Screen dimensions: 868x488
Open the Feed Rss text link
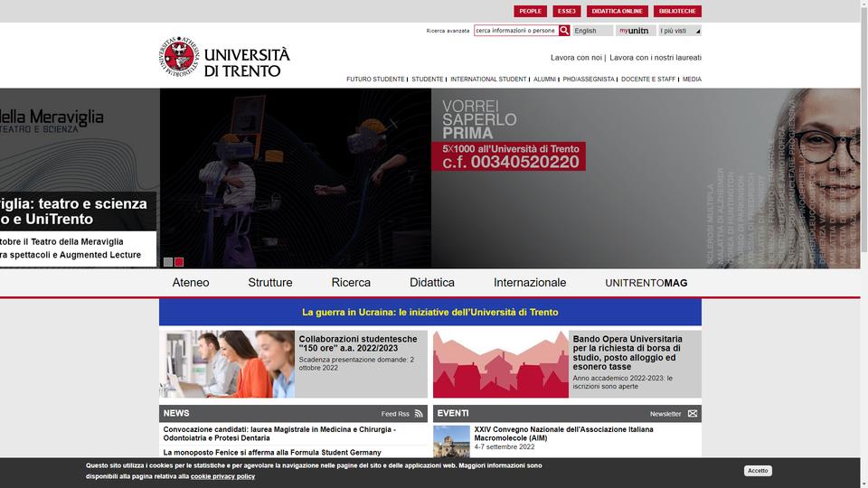[395, 414]
